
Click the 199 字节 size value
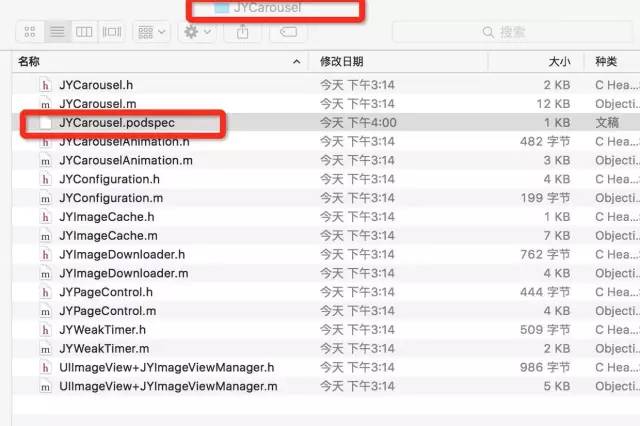click(x=545, y=198)
